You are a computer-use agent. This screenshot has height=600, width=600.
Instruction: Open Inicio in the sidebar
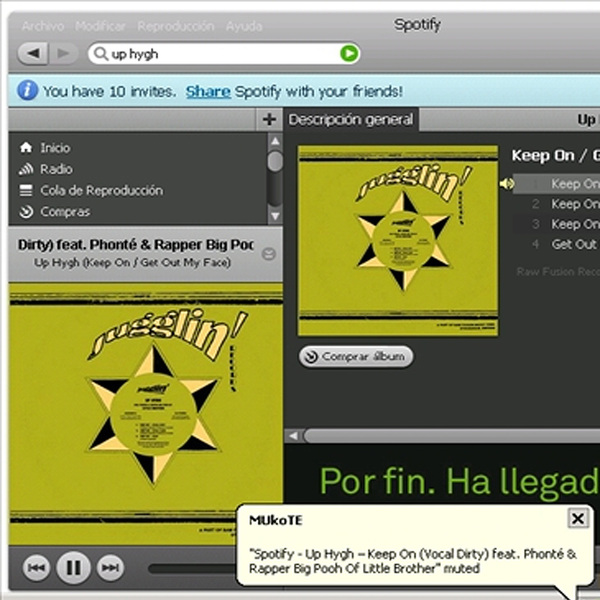click(55, 148)
